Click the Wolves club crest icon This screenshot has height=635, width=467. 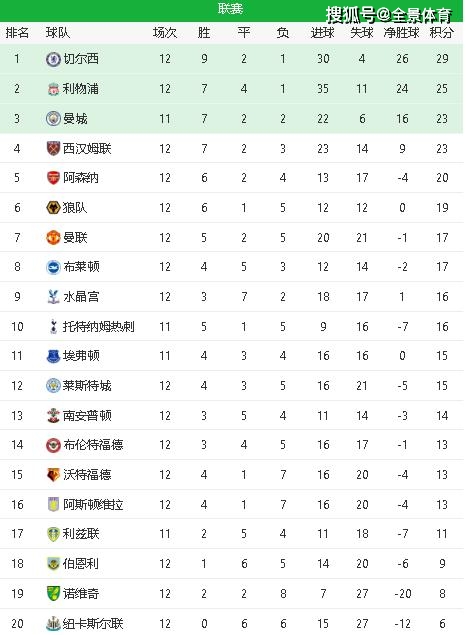(53, 208)
